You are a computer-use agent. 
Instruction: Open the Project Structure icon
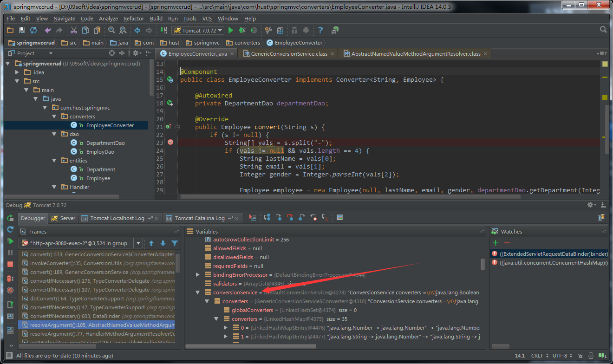(280, 30)
